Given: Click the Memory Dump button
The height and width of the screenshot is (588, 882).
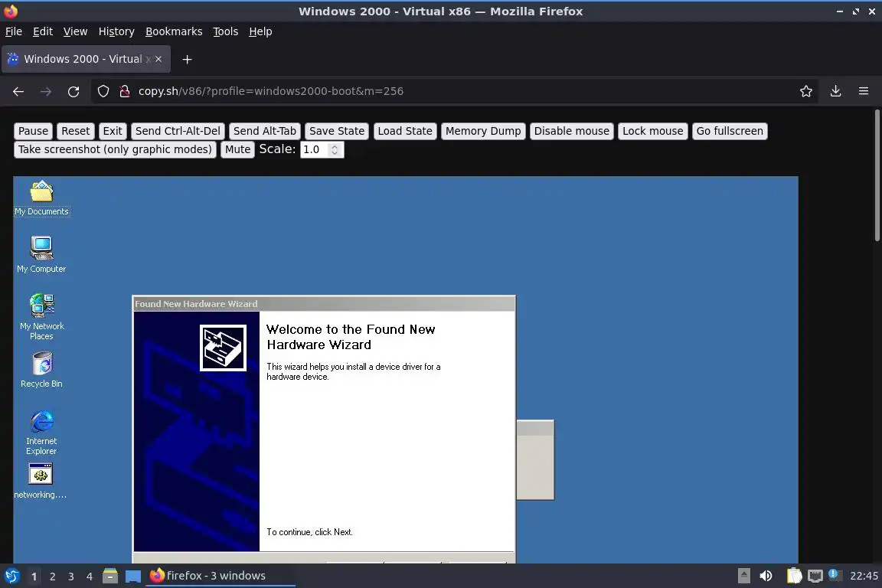Looking at the screenshot, I should click(483, 131).
